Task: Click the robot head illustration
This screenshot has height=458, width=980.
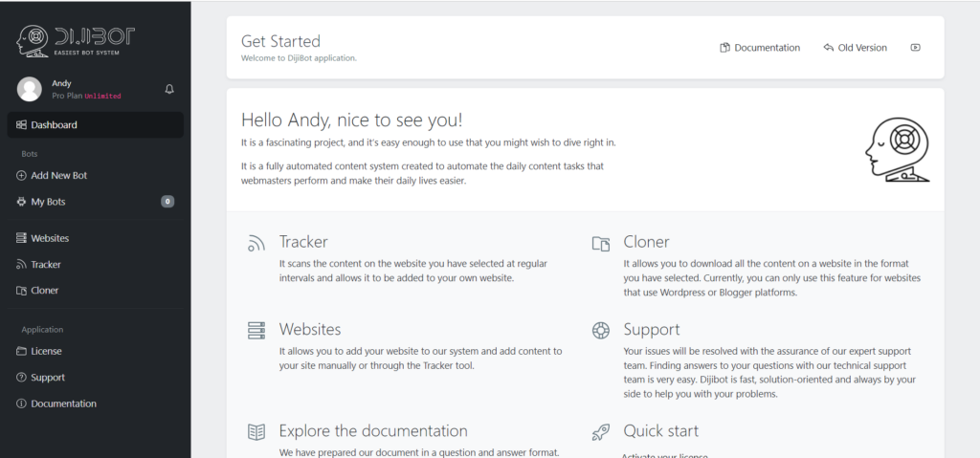Action: click(898, 150)
